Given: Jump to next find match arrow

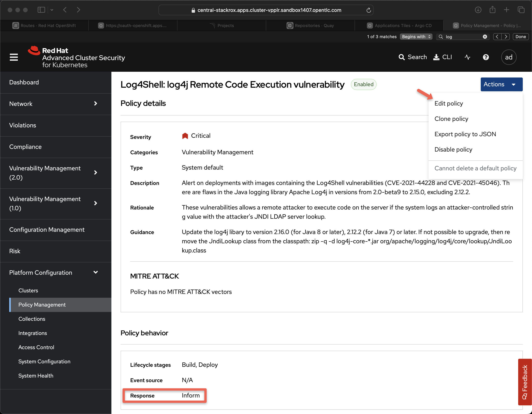Looking at the screenshot, I should coord(506,37).
